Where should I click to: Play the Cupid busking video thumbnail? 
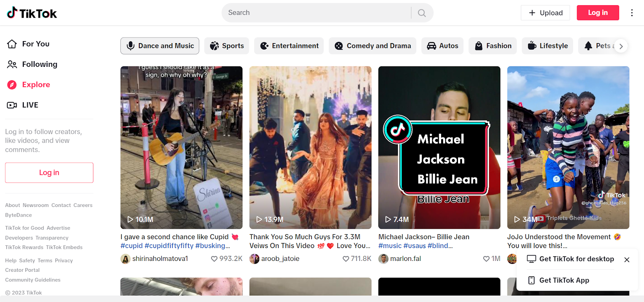pos(182,148)
